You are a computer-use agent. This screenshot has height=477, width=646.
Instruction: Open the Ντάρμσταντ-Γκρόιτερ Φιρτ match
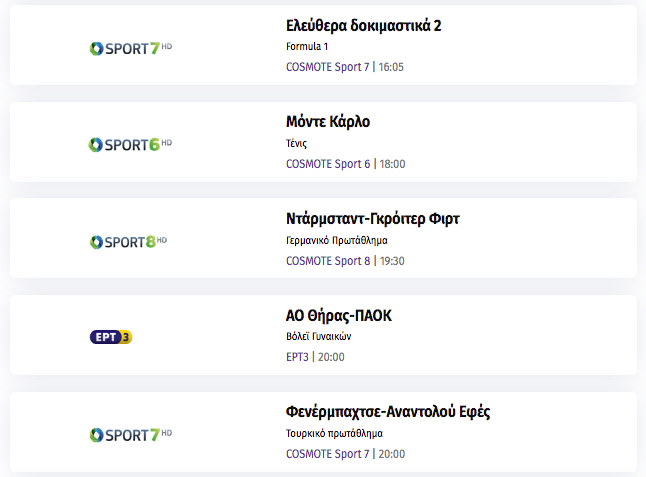click(372, 219)
